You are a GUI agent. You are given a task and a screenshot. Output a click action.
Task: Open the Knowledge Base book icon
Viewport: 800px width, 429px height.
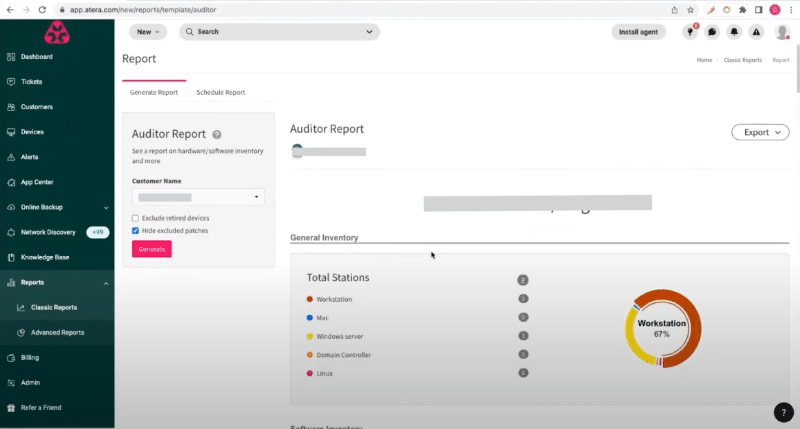[x=11, y=258]
